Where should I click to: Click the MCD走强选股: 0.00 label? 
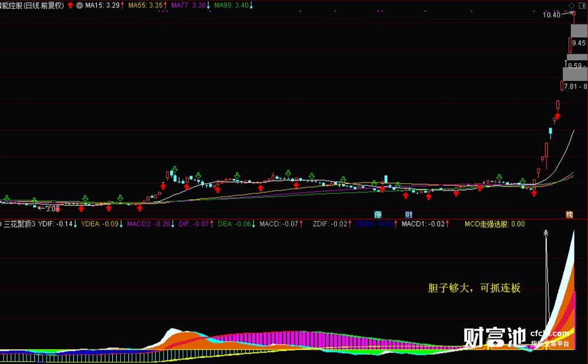point(495,224)
